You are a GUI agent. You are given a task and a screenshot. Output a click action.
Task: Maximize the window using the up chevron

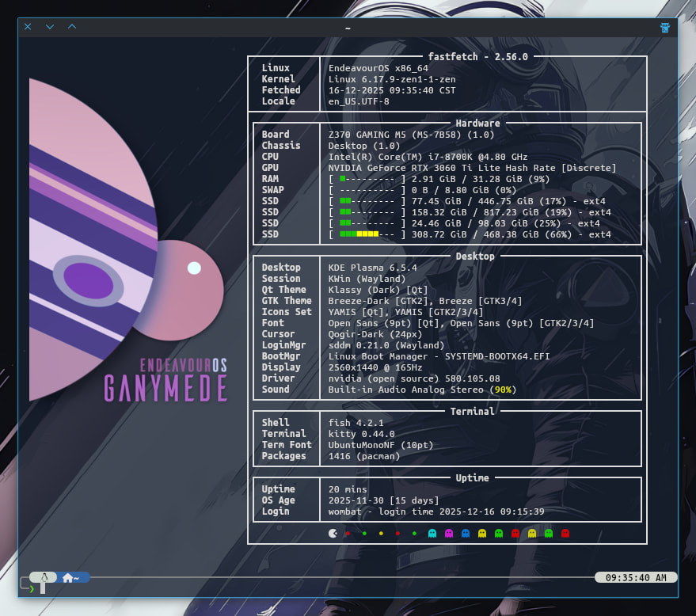tap(72, 27)
